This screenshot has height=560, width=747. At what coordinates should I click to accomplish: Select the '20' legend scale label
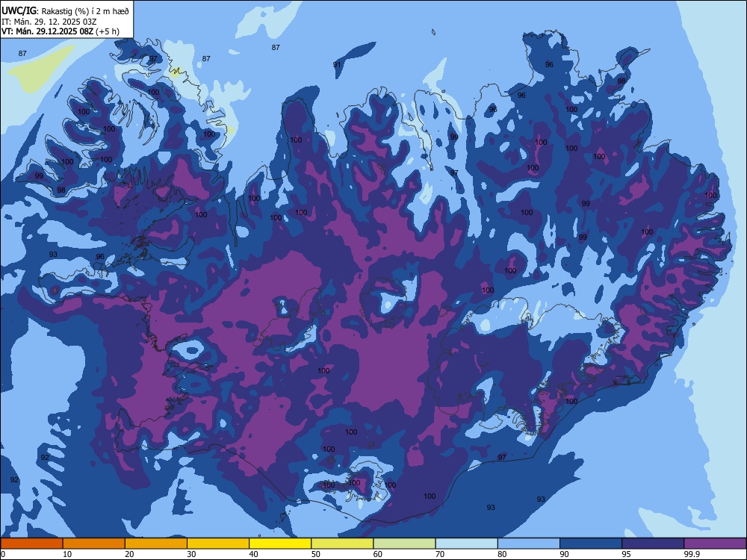(129, 554)
